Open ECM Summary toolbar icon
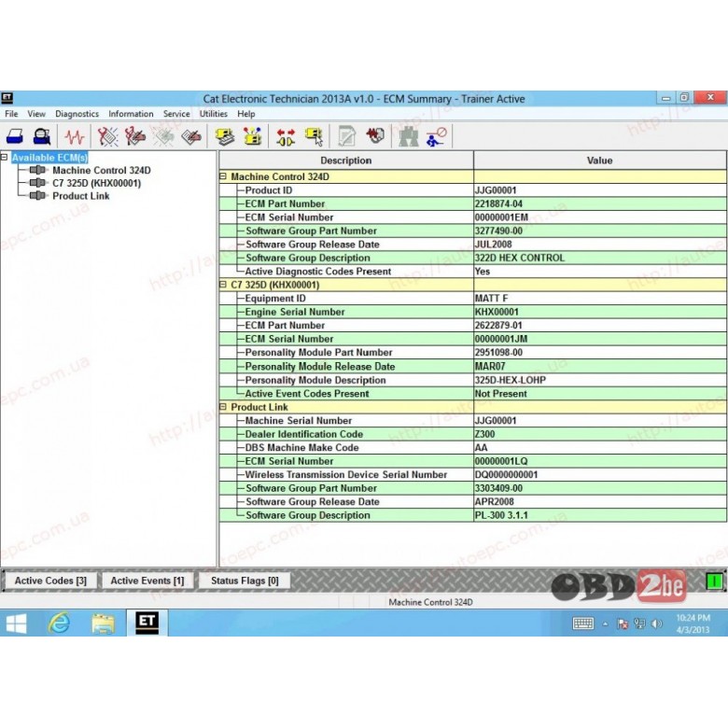The width and height of the screenshot is (728, 728). (225, 136)
